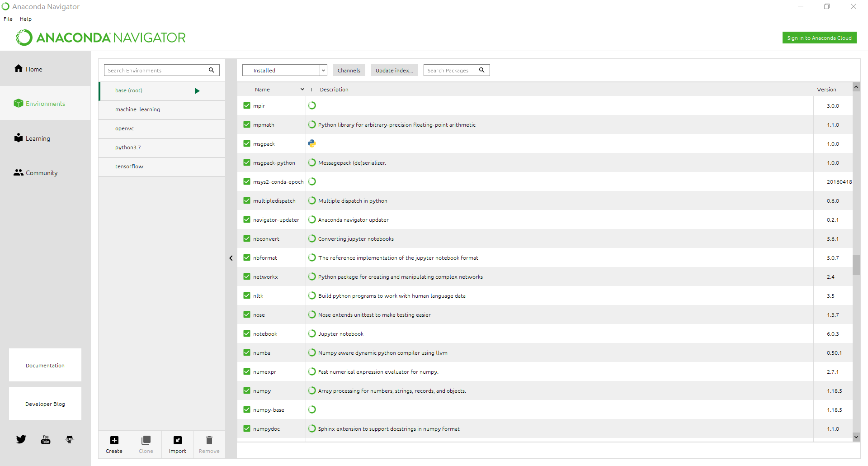Select the numpy-base package name

click(269, 410)
